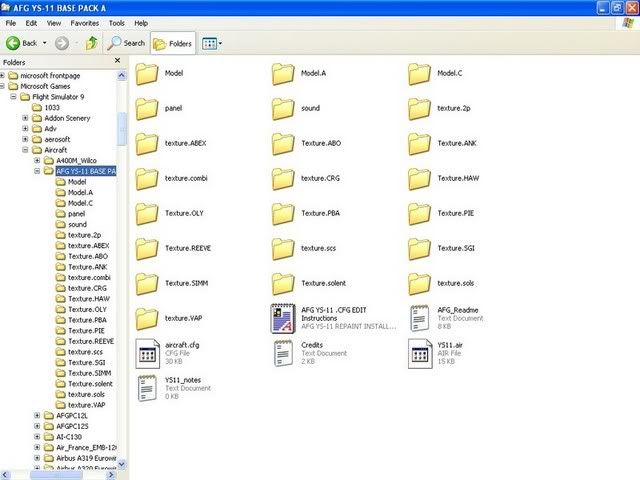The image size is (640, 480).
Task: Select the sound folder icon
Action: click(x=283, y=109)
